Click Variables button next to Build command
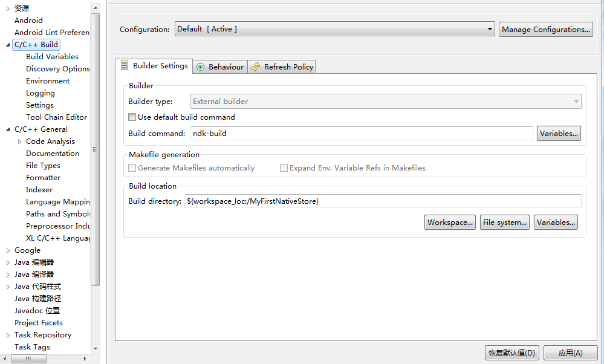The height and width of the screenshot is (364, 604). pyautogui.click(x=559, y=133)
